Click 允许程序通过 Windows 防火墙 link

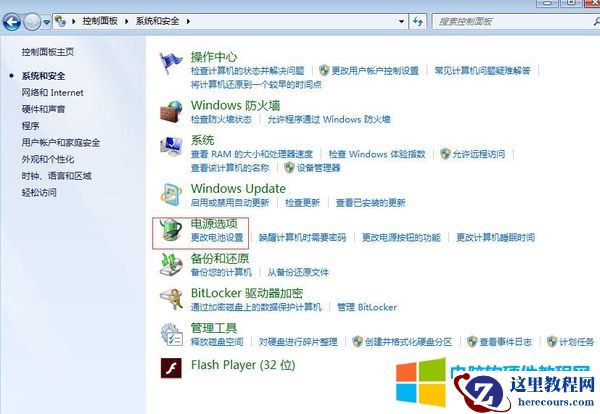(x=329, y=119)
